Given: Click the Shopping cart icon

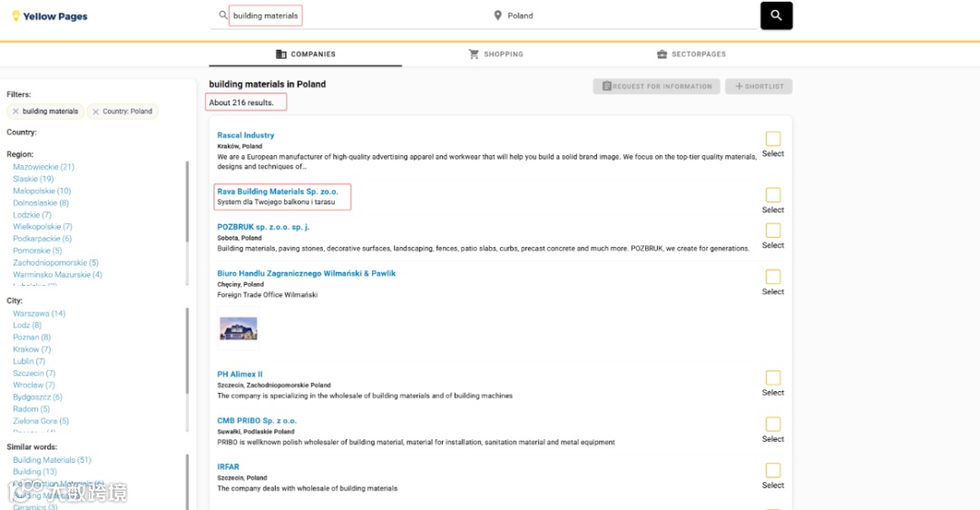Looking at the screenshot, I should pyautogui.click(x=474, y=54).
